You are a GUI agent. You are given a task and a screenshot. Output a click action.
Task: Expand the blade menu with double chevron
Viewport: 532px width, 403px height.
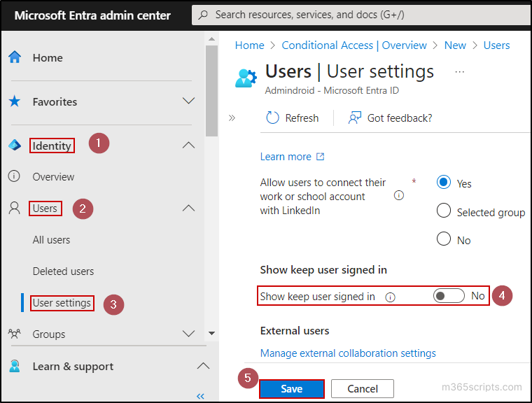pyautogui.click(x=232, y=118)
